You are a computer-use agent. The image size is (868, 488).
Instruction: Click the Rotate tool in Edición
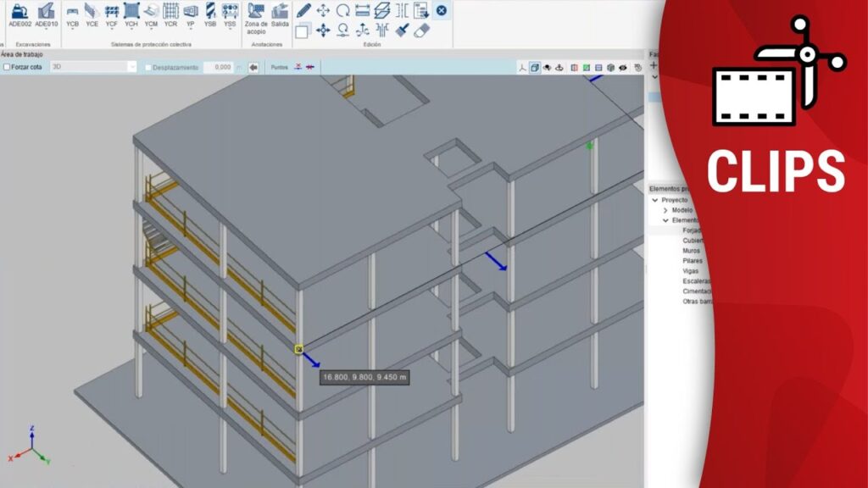[x=342, y=11]
